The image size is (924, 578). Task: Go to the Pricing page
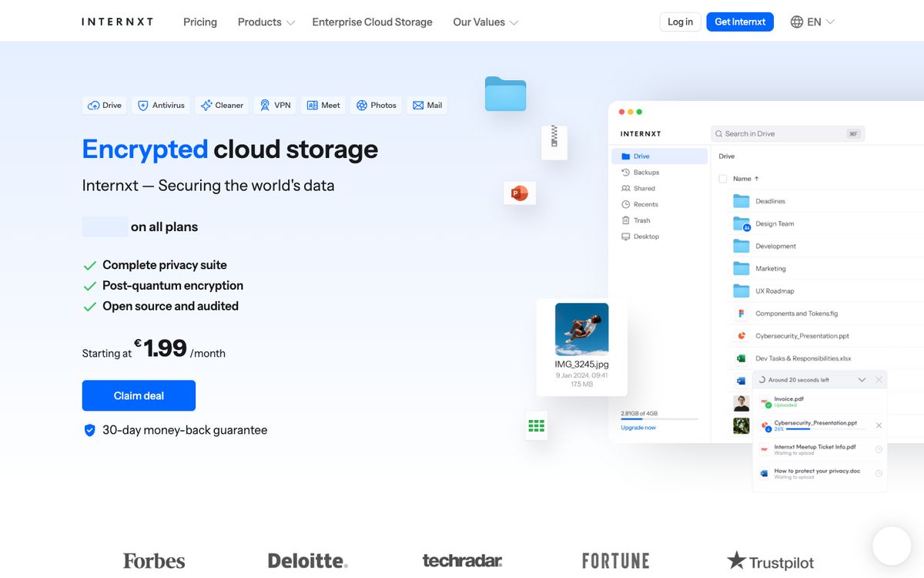200,22
